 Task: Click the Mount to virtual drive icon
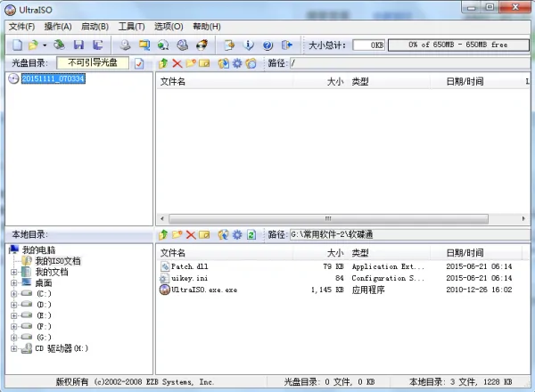[x=163, y=45]
